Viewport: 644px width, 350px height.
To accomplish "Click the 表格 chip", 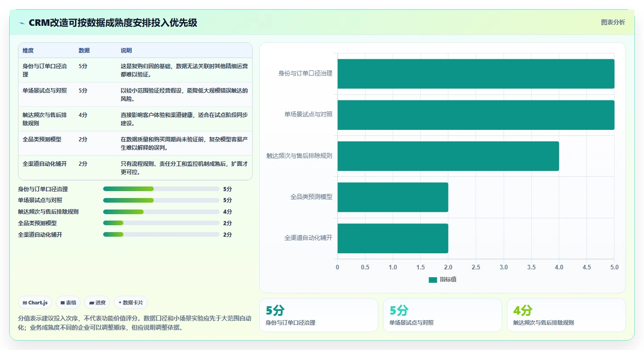I will click(x=68, y=303).
